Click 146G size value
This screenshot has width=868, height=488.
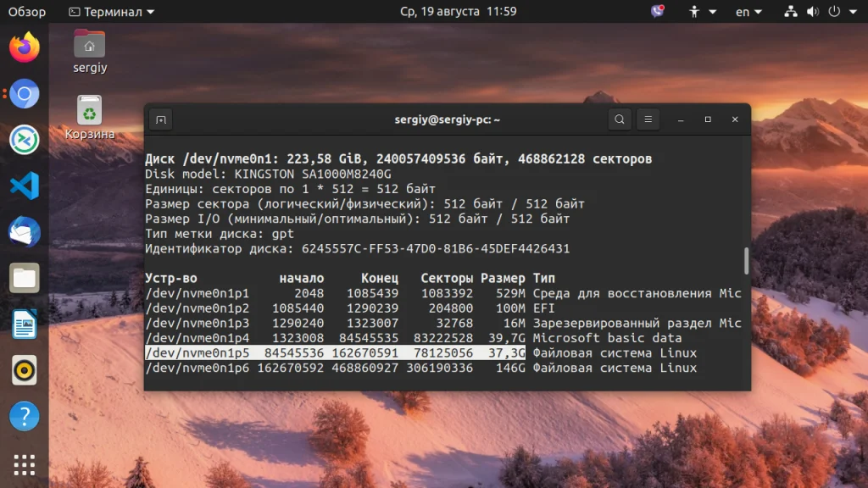510,368
